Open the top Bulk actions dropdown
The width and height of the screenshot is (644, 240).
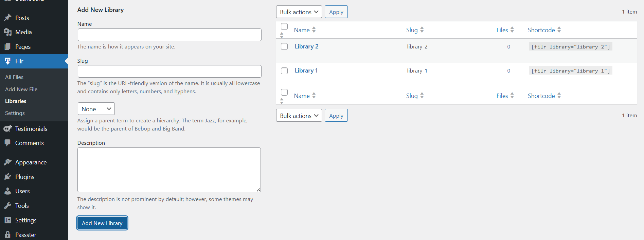299,12
